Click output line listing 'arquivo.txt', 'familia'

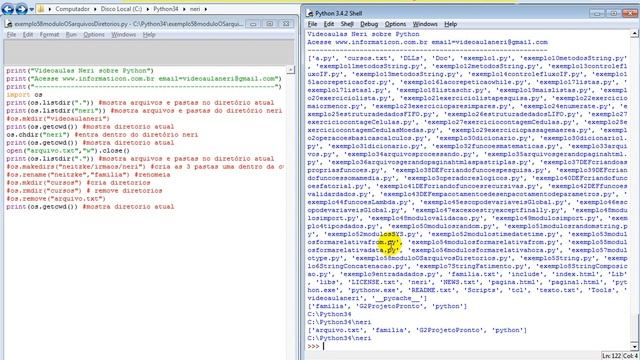417,330
